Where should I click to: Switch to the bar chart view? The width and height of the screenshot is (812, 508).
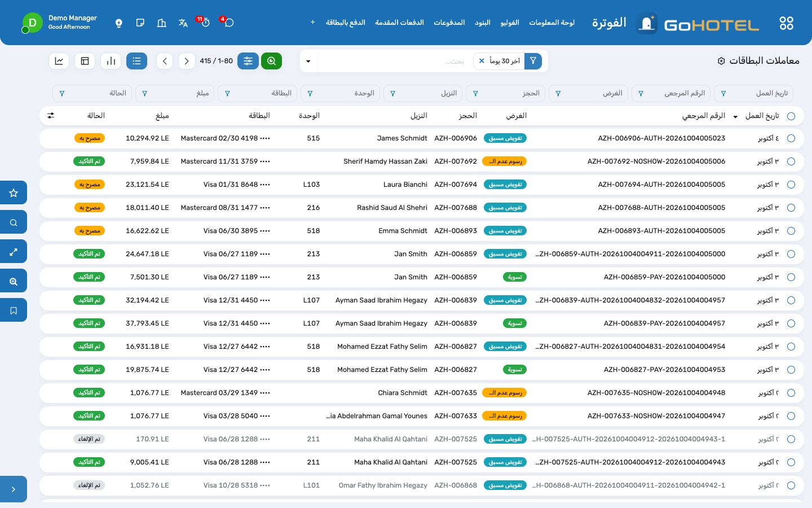click(x=111, y=61)
